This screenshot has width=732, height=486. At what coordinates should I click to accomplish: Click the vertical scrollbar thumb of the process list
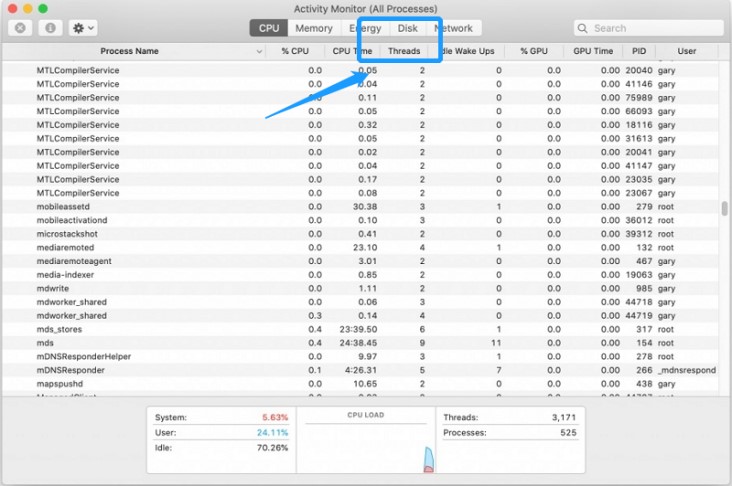pyautogui.click(x=725, y=209)
